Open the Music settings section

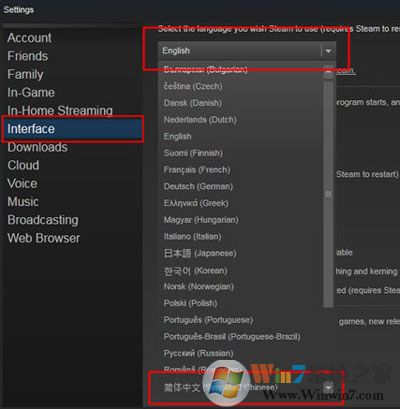23,202
